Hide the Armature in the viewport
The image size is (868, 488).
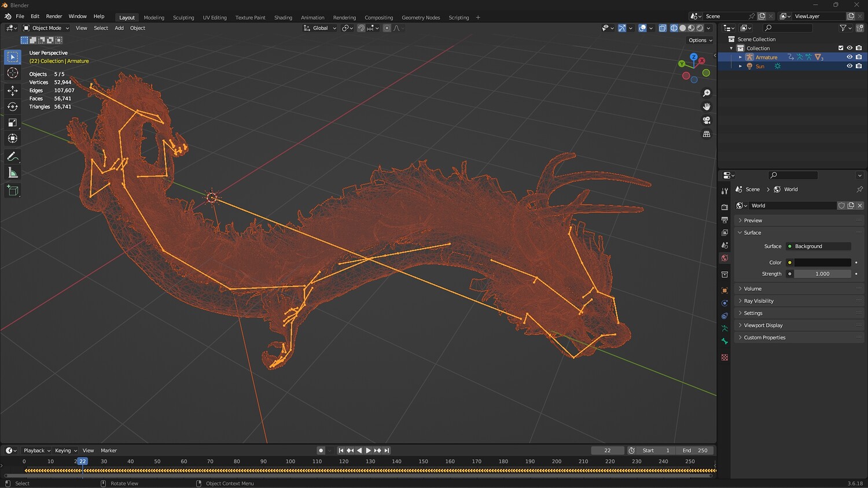click(x=849, y=57)
